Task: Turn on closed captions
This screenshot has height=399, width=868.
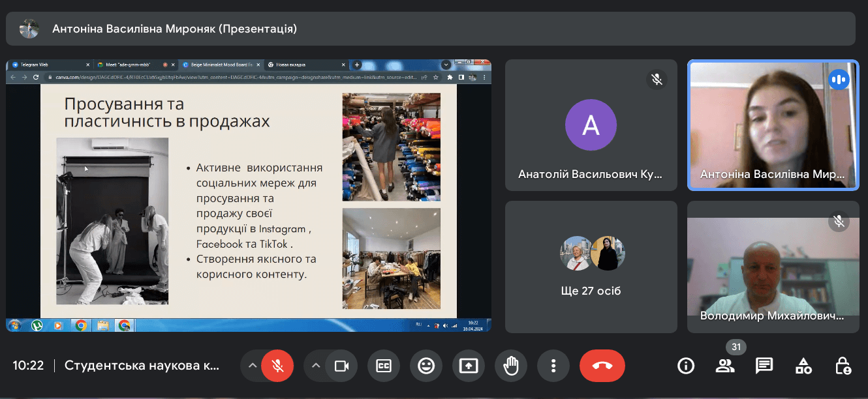Action: coord(383,366)
